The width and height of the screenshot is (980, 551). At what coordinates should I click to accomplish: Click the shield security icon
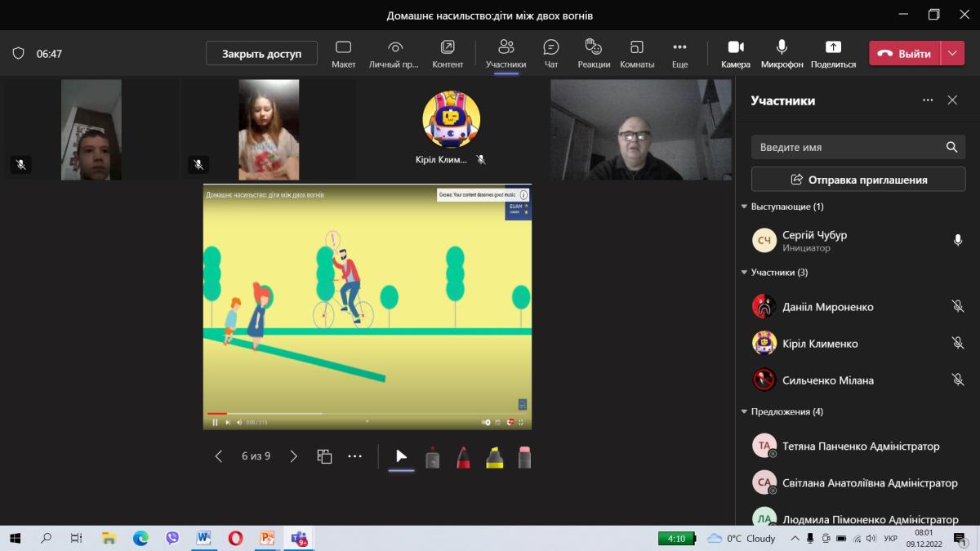click(x=18, y=53)
